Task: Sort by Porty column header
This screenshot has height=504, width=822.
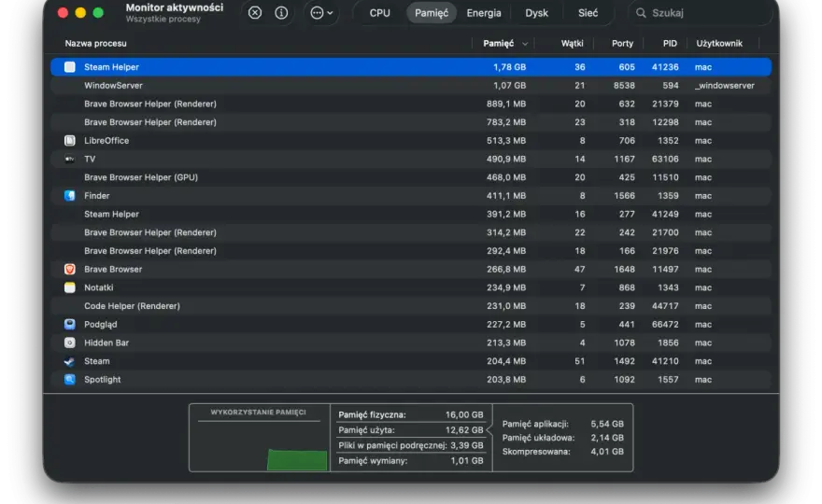Action: 622,44
